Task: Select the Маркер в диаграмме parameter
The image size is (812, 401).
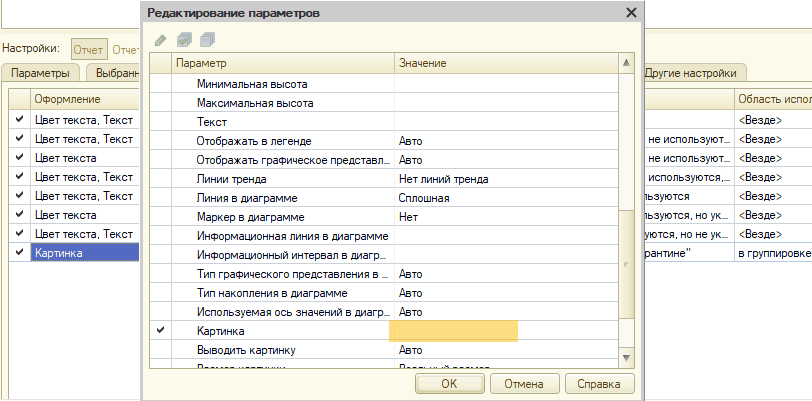Action: [251, 218]
